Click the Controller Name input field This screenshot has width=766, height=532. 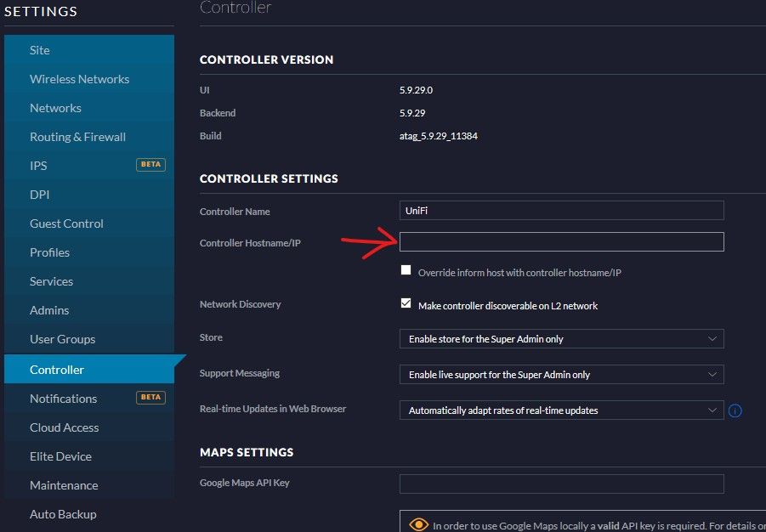[561, 211]
